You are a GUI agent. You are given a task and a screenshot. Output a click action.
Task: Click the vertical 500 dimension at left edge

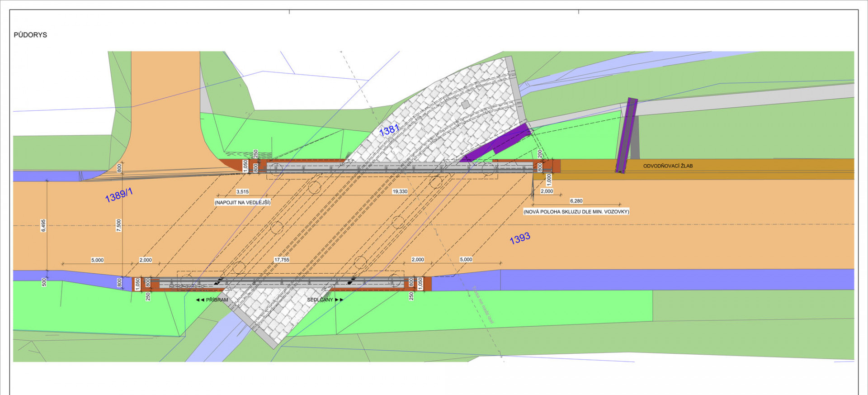tap(44, 282)
